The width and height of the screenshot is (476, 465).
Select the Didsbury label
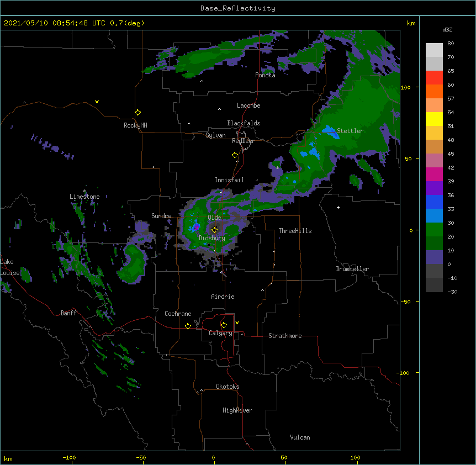(x=212, y=238)
